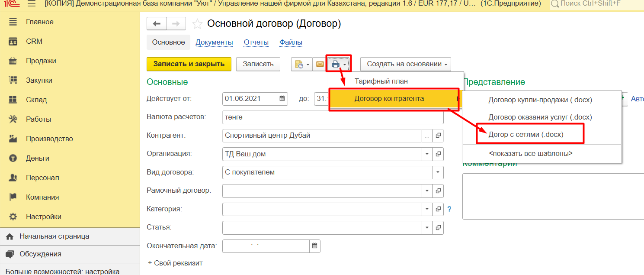Choose 'Тарифный план' from print menu
The image size is (644, 275).
tap(381, 81)
